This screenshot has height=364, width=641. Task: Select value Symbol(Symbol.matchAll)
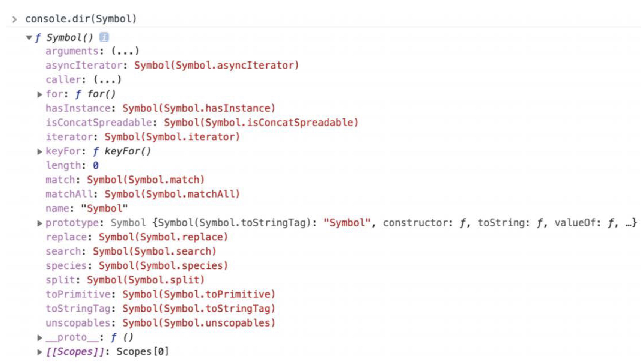[172, 194]
